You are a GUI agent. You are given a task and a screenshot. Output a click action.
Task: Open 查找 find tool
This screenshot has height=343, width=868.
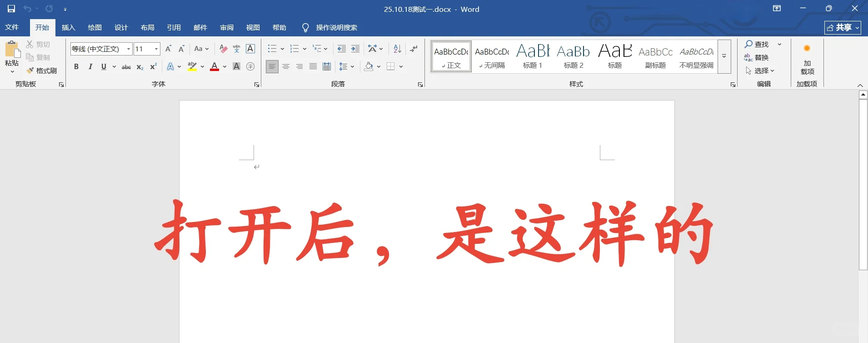(757, 44)
